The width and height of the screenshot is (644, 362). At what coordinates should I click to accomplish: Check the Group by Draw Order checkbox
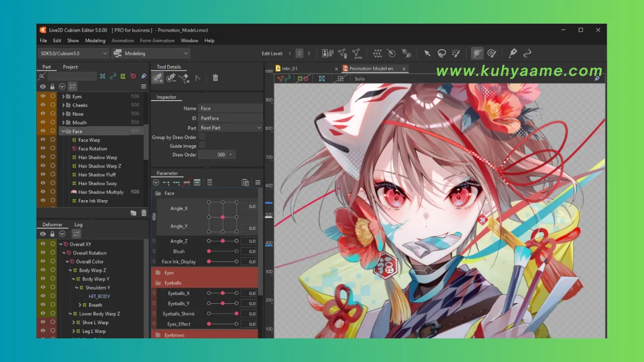point(202,137)
